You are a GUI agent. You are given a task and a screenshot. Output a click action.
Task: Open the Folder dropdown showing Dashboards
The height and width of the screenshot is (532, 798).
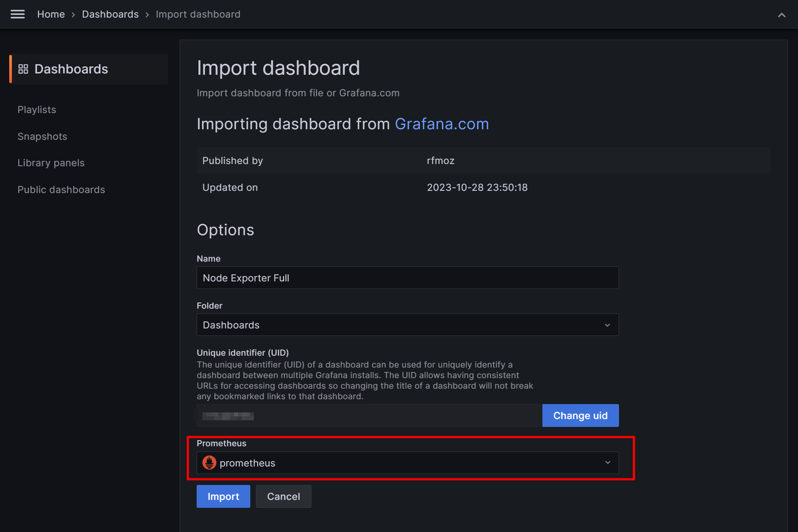point(407,325)
